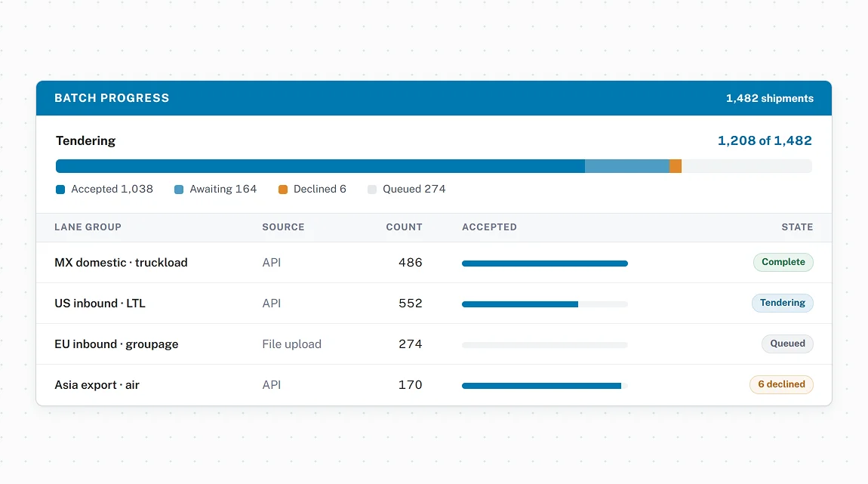Viewport: 868px width, 484px height.
Task: Click the Accepted 1,038 legend label
Action: 112,190
